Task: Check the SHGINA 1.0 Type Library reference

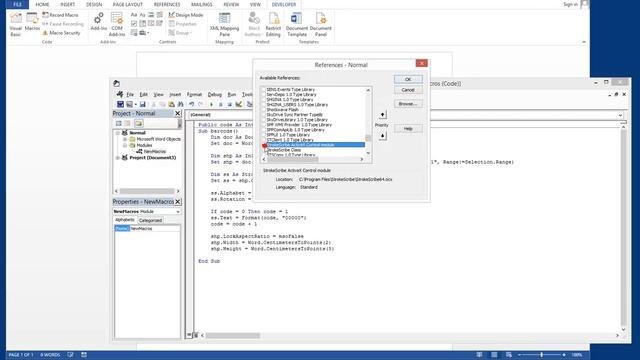Action: [x=264, y=100]
